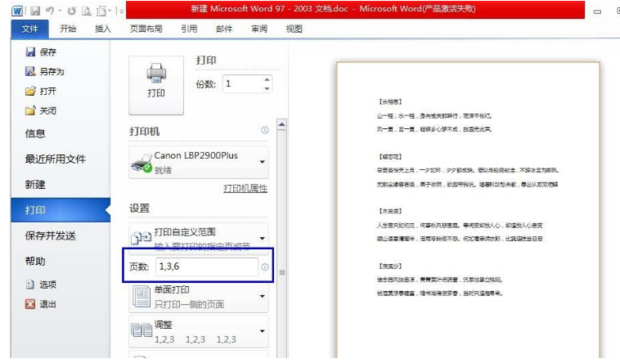Switch to the 文件 tab

(x=30, y=29)
